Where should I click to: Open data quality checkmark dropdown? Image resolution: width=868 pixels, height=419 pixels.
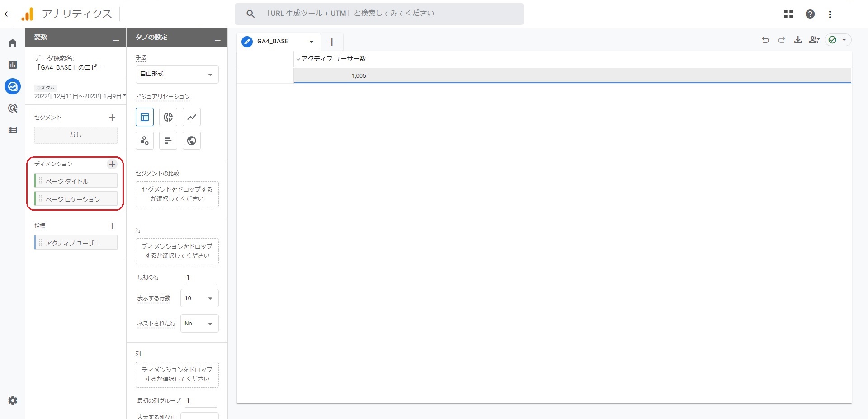point(838,40)
